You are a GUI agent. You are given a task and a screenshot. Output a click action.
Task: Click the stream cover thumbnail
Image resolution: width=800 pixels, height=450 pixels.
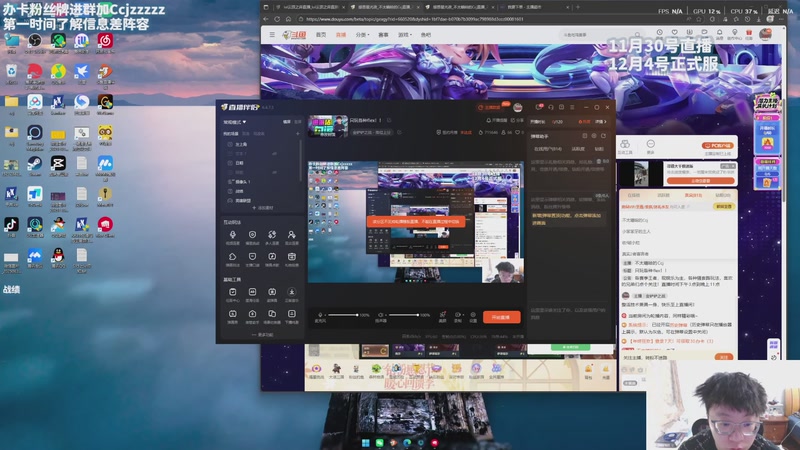(x=328, y=126)
